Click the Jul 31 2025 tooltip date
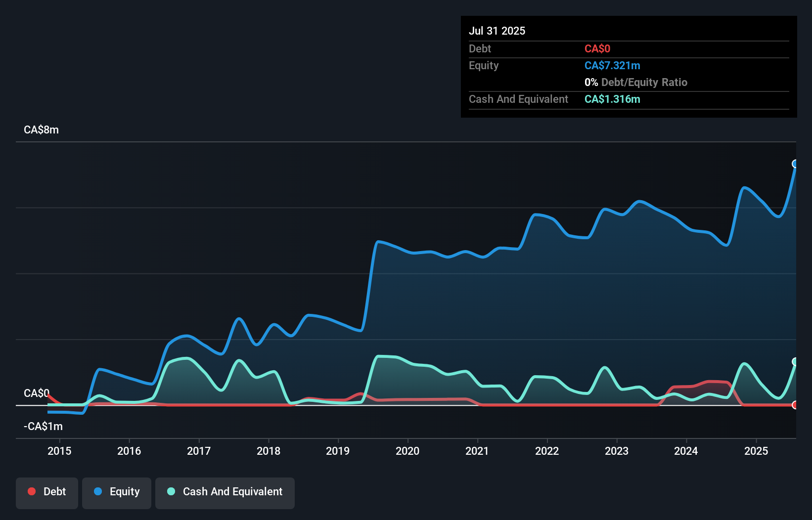 pos(497,31)
